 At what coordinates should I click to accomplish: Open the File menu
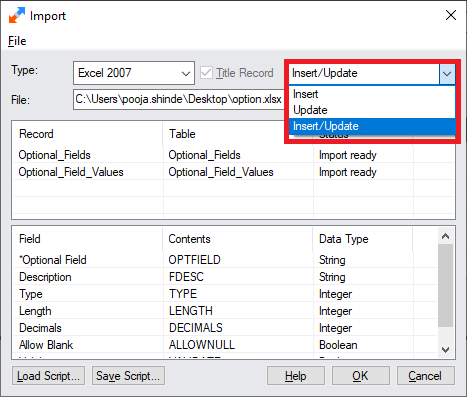tap(17, 41)
